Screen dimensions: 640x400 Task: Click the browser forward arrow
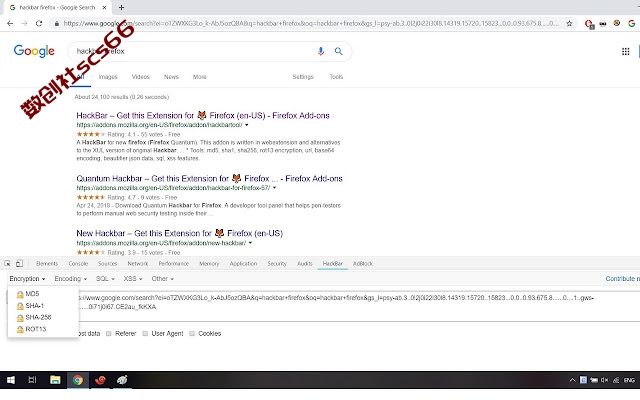[24, 24]
